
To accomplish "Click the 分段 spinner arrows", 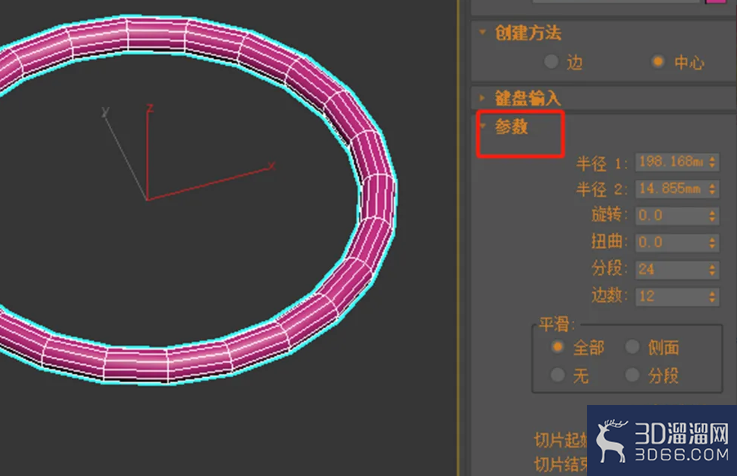I will (713, 270).
